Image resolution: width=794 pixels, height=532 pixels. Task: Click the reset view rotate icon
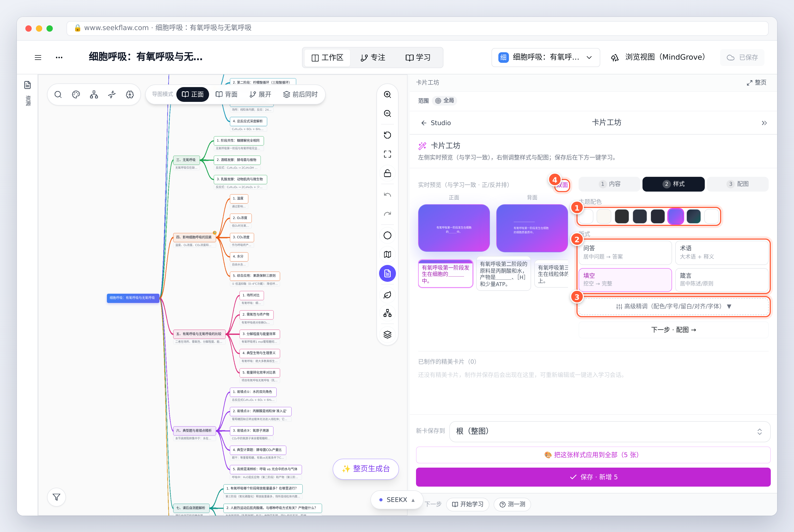pos(387,135)
